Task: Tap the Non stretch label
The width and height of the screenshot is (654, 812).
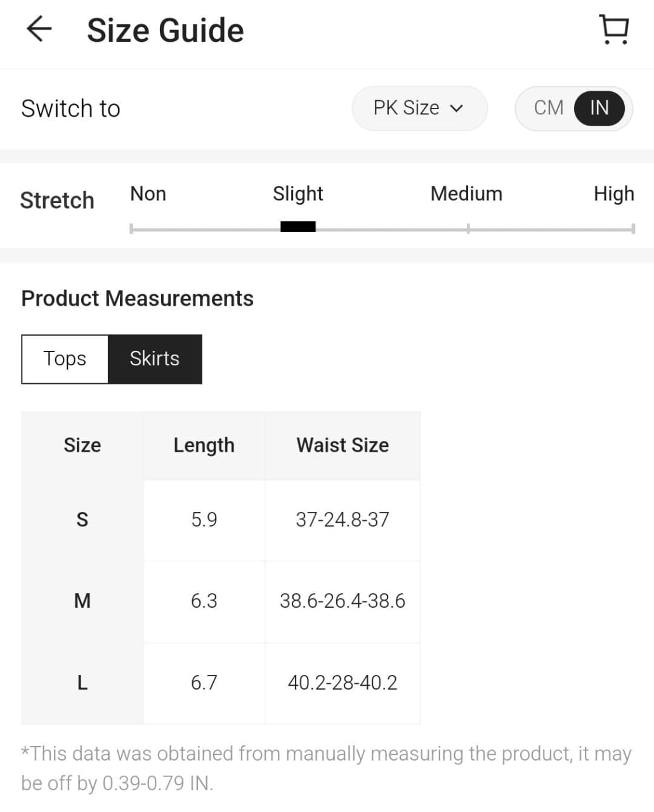Action: (x=148, y=193)
